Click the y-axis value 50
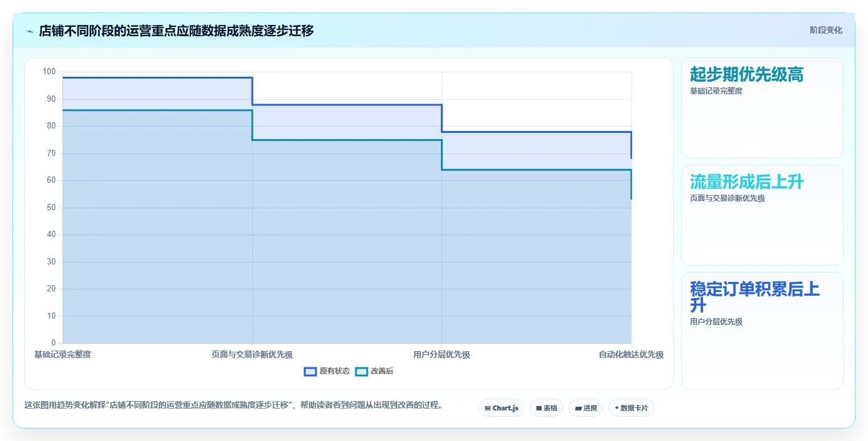 click(x=51, y=207)
